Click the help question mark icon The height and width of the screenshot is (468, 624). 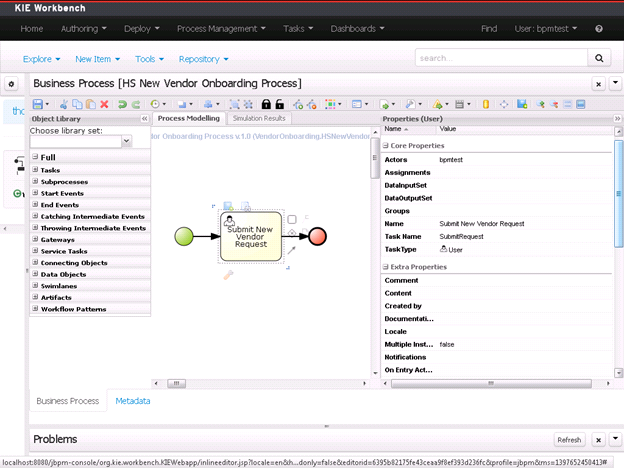599,29
